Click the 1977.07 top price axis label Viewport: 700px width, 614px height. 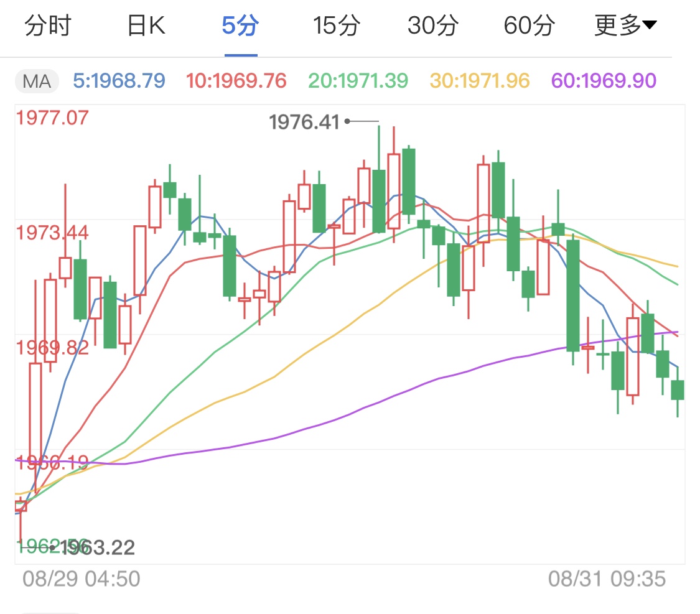(52, 118)
